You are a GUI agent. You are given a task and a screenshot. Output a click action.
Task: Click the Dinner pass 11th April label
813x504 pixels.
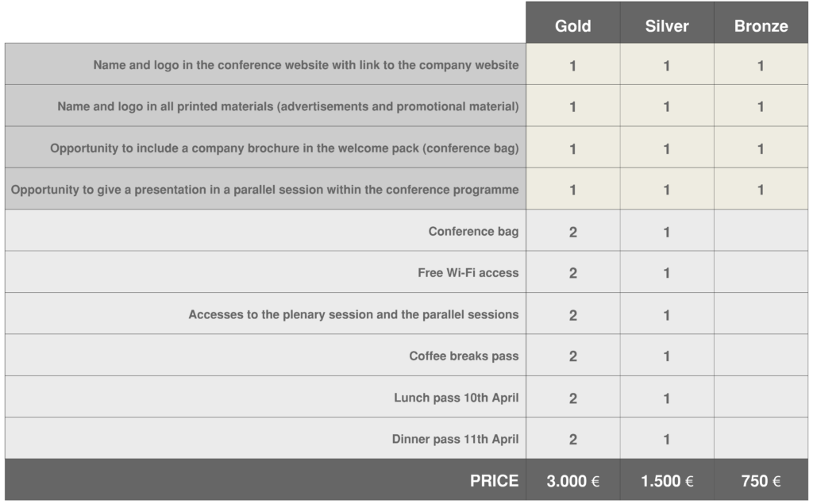455,439
